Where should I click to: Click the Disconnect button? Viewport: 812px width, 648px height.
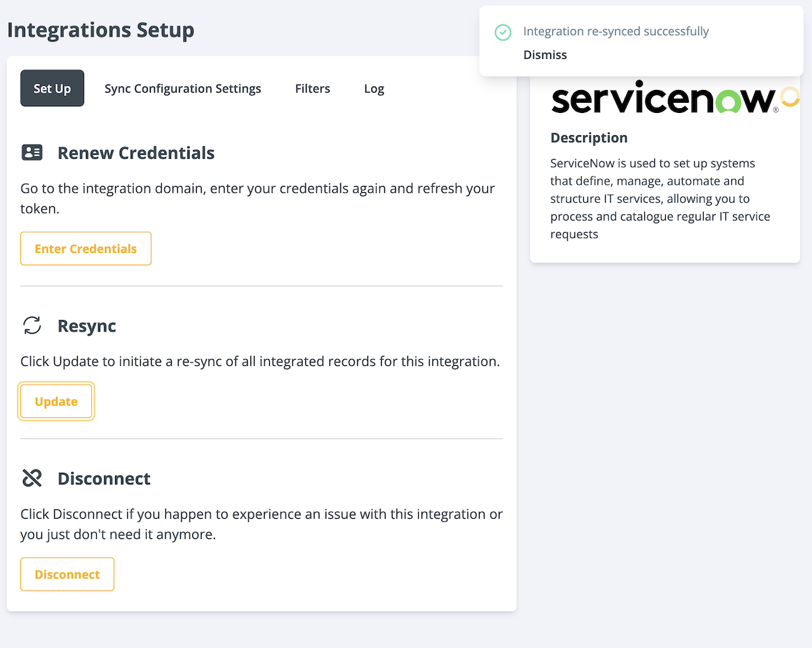[x=67, y=574]
